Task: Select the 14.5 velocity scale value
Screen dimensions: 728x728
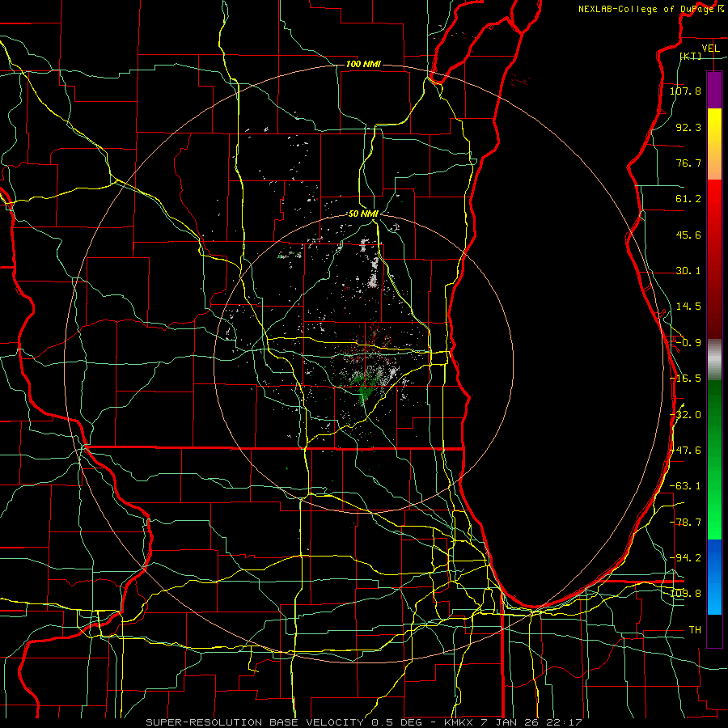Action: 688,307
